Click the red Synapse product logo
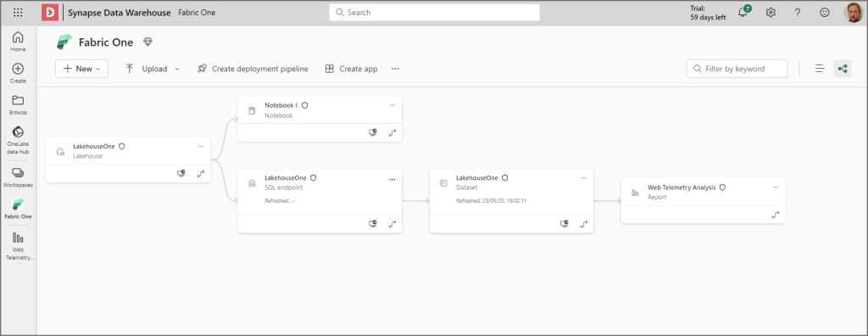The height and width of the screenshot is (336, 868). pos(50,12)
